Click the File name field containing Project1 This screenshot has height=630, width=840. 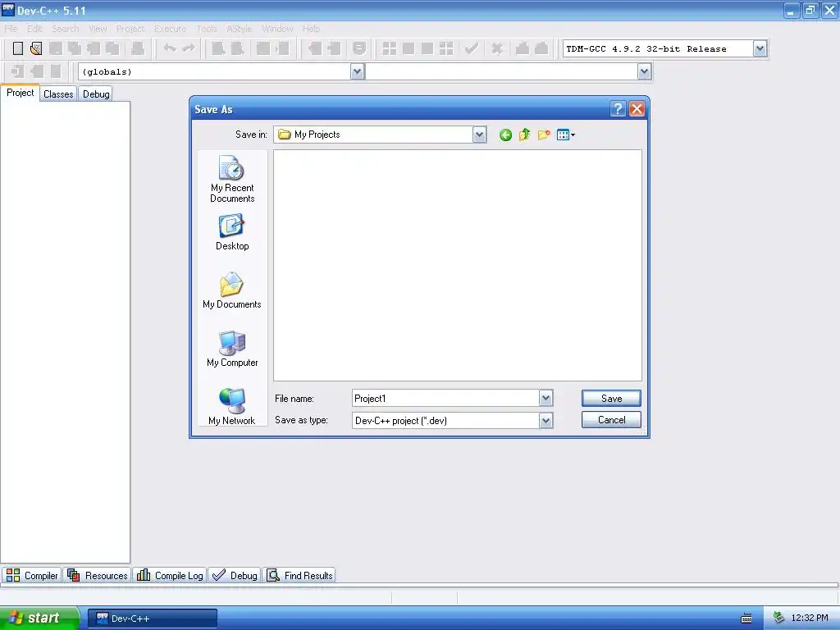445,398
